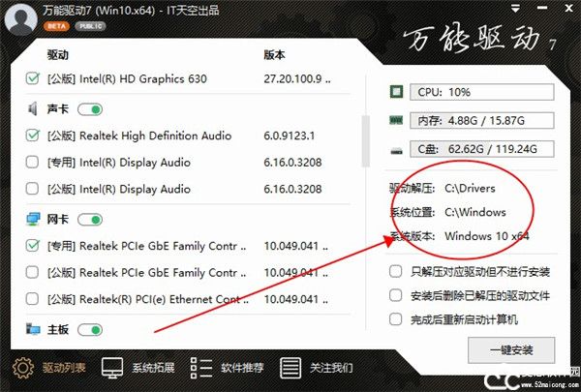Image resolution: width=581 pixels, height=392 pixels.
Task: Click the 驱动解压 path C:\Drivers
Action: pyautogui.click(x=470, y=188)
